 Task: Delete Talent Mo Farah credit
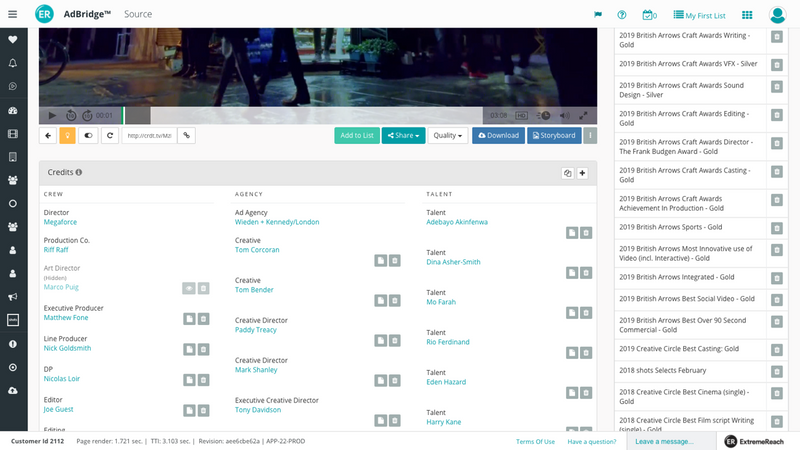(586, 313)
